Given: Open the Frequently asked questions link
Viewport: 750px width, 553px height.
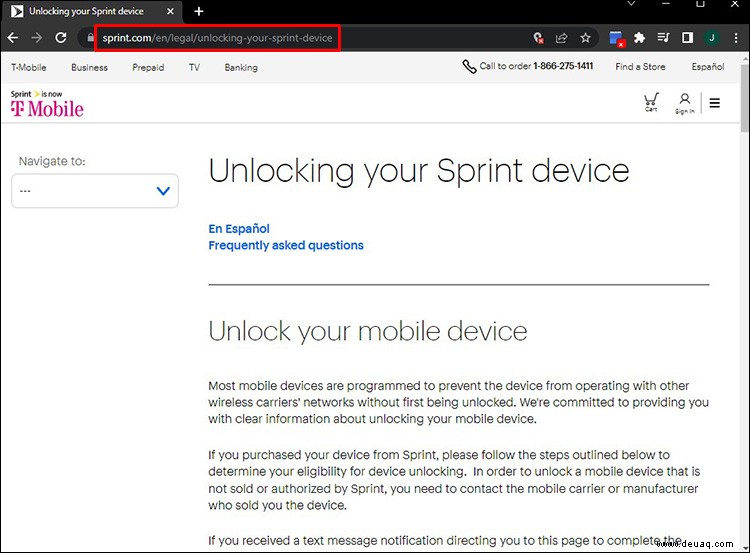Looking at the screenshot, I should click(286, 245).
